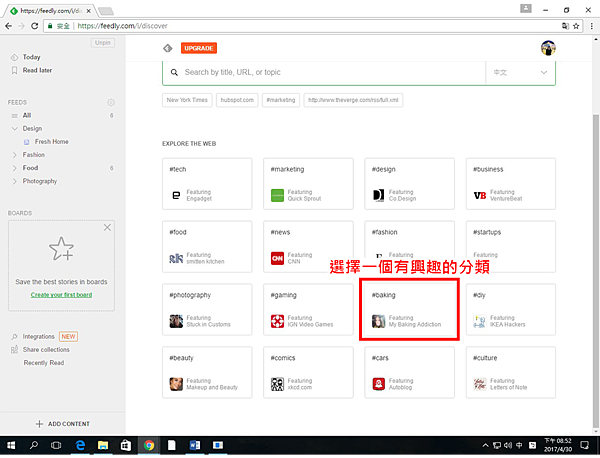Click the UPGRADE button

199,48
